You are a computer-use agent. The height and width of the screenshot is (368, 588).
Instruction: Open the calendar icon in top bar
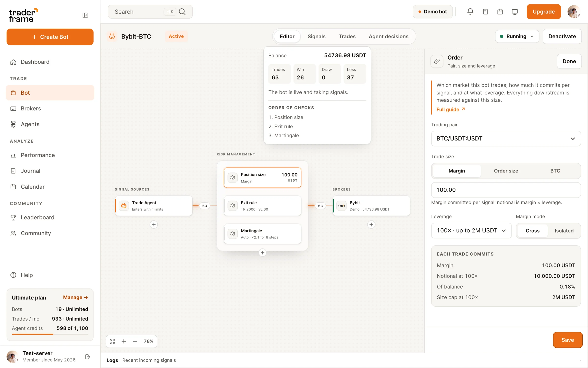pyautogui.click(x=500, y=12)
